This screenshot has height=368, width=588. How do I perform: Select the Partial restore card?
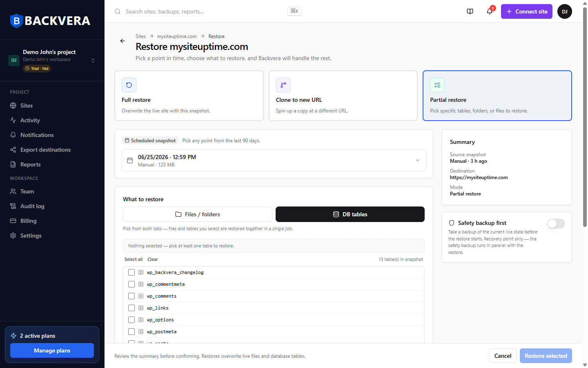pyautogui.click(x=497, y=96)
